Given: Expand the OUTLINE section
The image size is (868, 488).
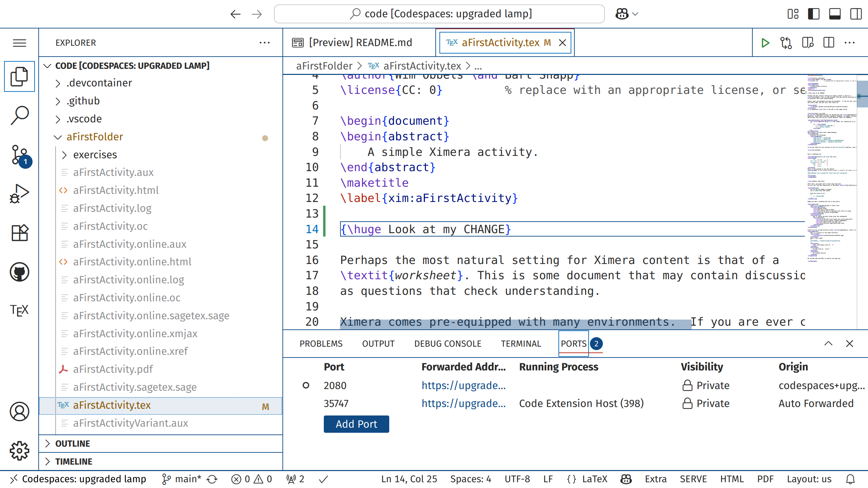Looking at the screenshot, I should pyautogui.click(x=73, y=444).
